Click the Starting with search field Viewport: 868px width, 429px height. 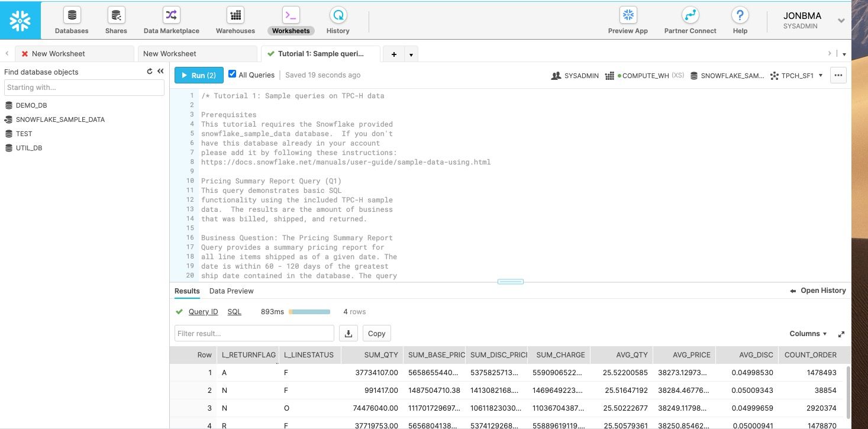tap(84, 88)
